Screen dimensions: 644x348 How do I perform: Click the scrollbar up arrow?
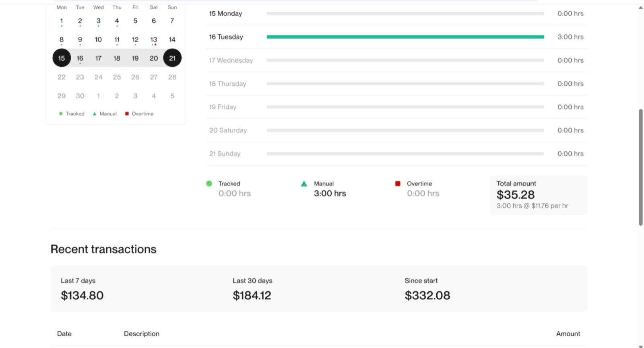tap(640, 8)
